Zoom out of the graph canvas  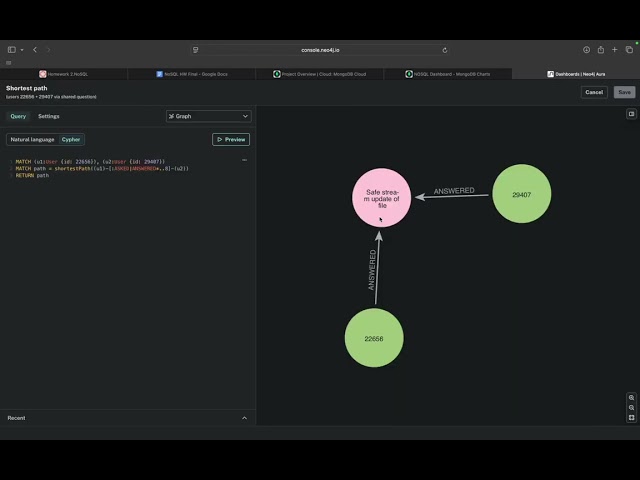coord(631,407)
